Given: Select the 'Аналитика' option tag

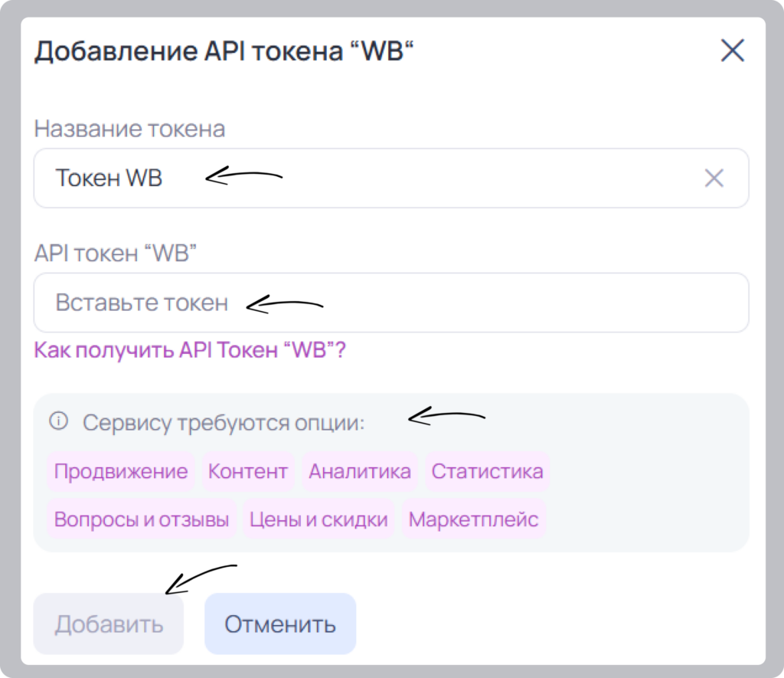Looking at the screenshot, I should (360, 471).
